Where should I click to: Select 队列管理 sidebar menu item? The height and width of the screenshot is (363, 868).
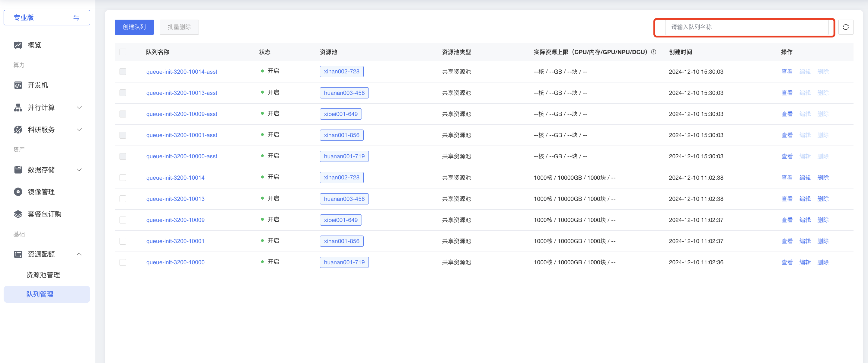(x=40, y=294)
